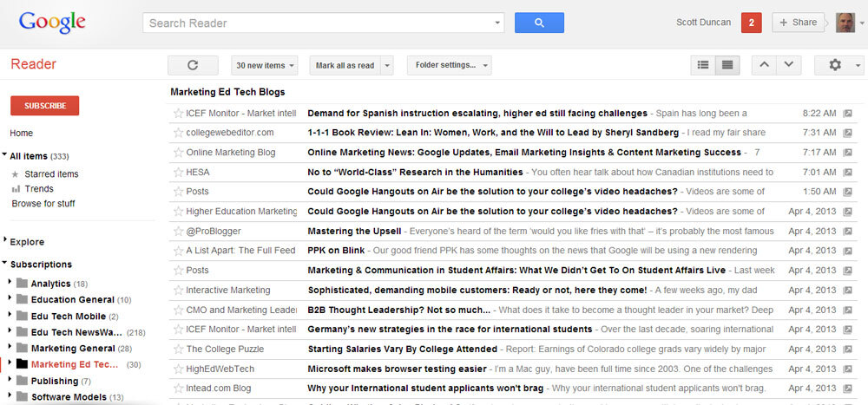This screenshot has height=405, width=868.
Task: Star the Online Marketing Blog item
Action: [178, 153]
